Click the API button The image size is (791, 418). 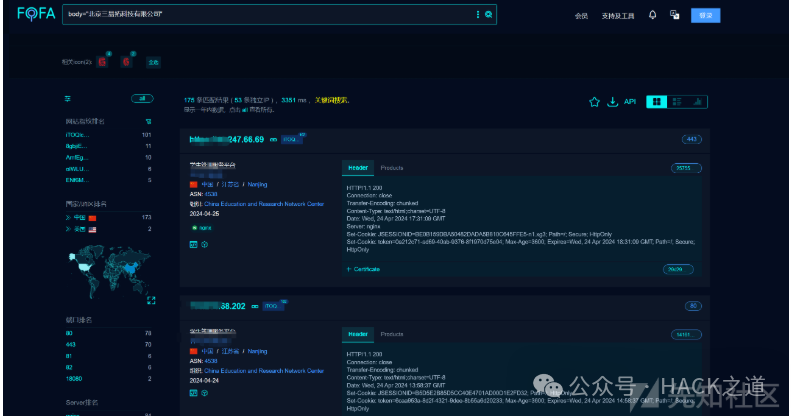tap(630, 102)
